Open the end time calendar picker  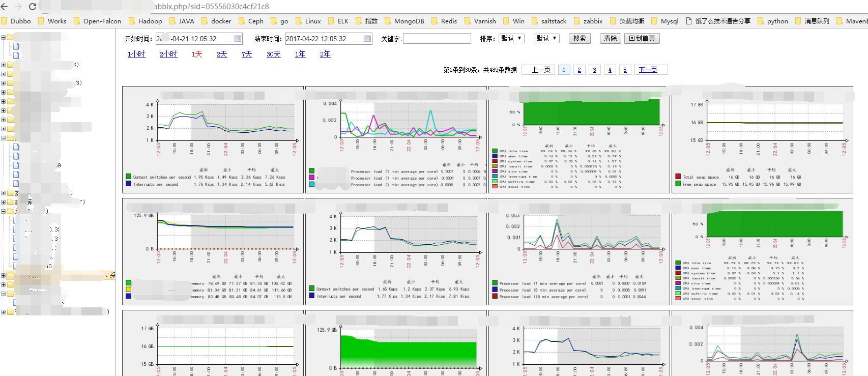368,39
